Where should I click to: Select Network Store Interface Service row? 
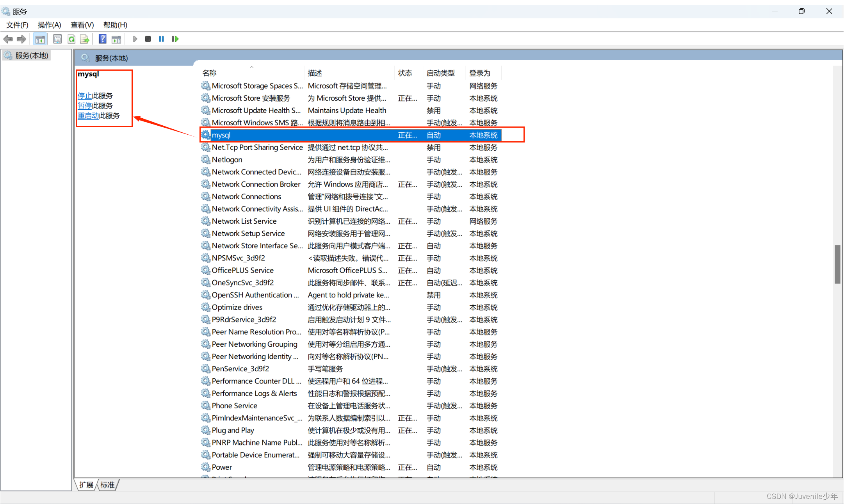tap(351, 246)
